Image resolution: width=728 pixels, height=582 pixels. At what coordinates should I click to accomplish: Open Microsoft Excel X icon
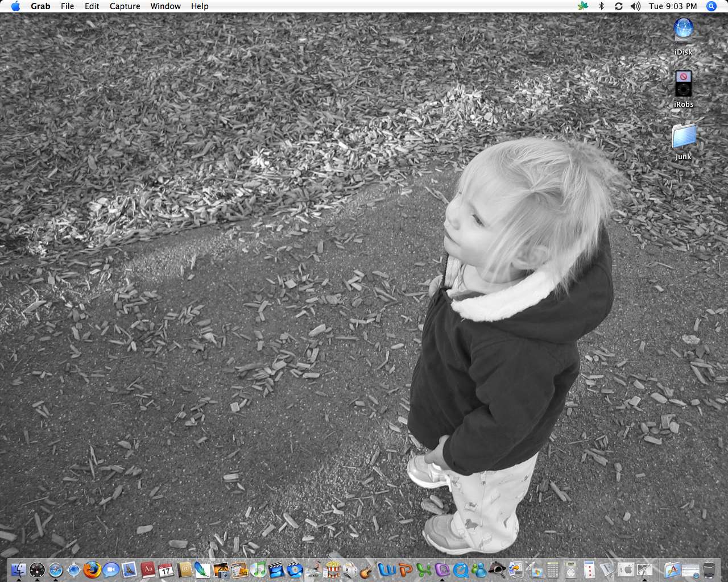pos(424,569)
